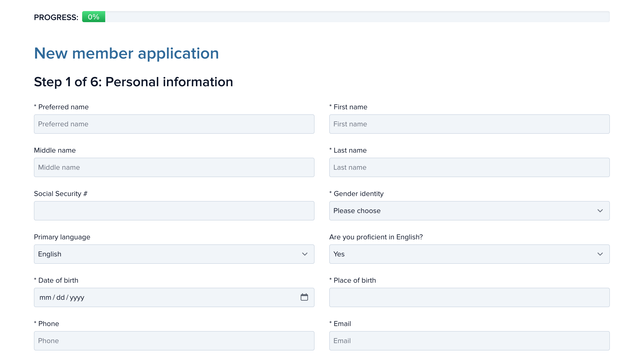This screenshot has width=644, height=362.
Task: Focus the Last name text box
Action: coord(469,167)
